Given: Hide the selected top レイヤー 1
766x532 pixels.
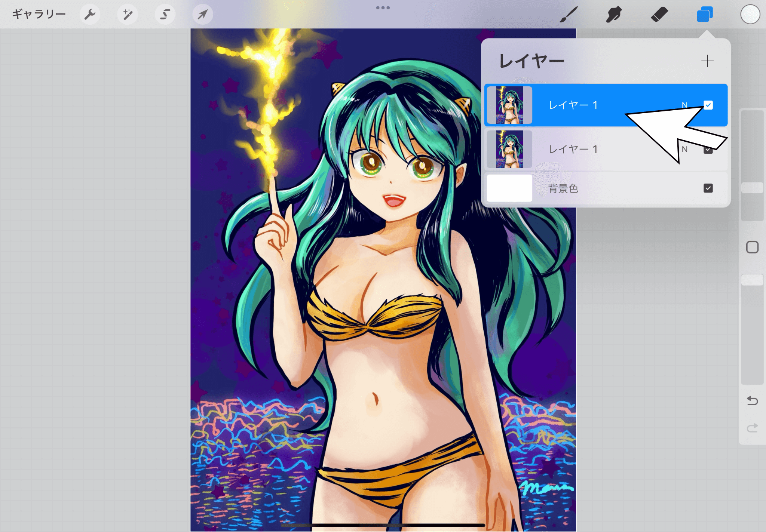Looking at the screenshot, I should coord(708,105).
